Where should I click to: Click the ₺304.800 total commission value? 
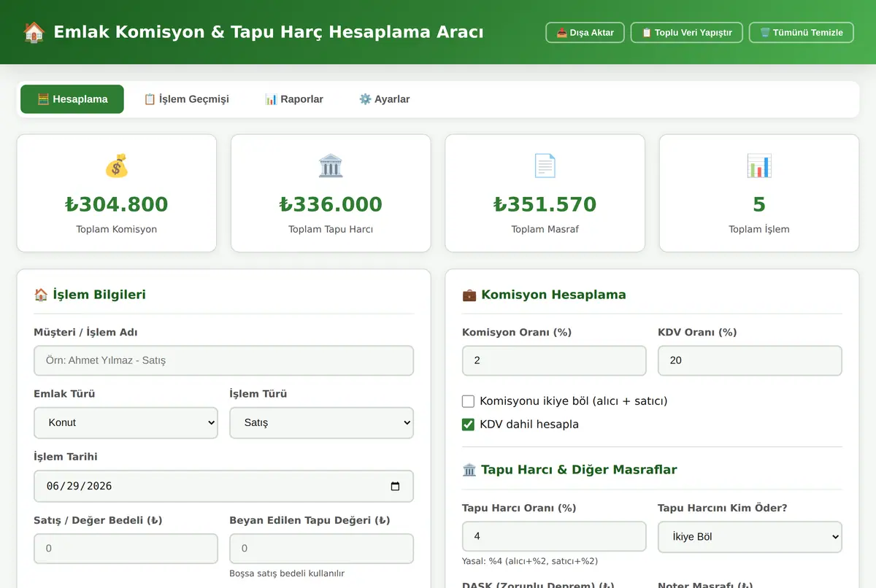(x=117, y=204)
